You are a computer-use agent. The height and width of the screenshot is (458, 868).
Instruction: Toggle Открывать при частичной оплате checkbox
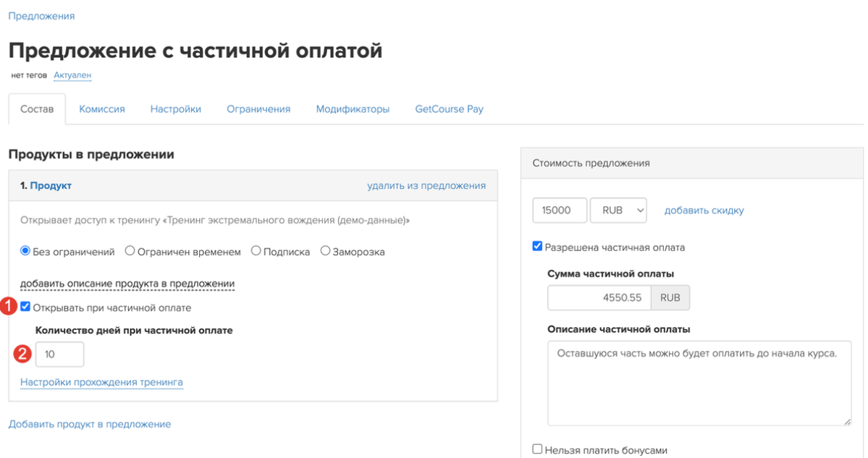[x=25, y=307]
